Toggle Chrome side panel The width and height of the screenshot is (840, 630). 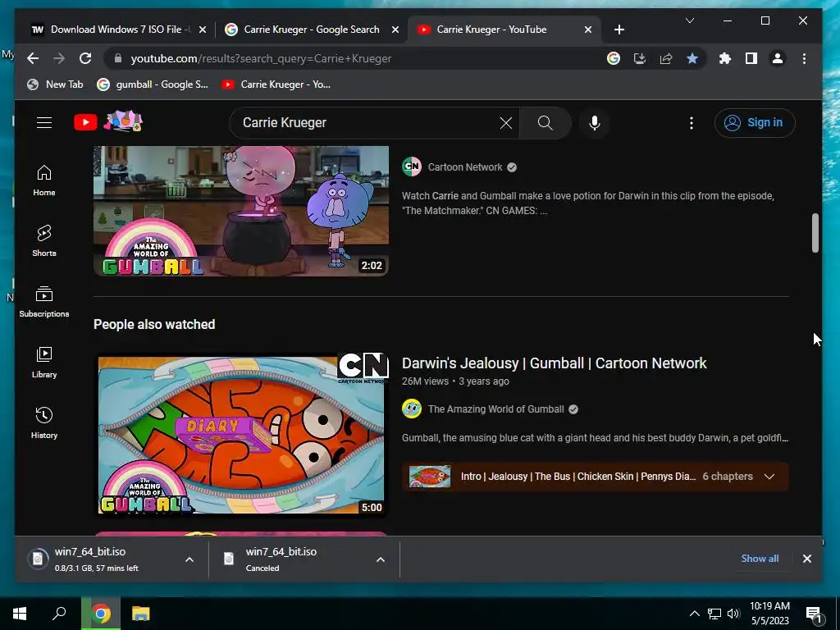[751, 58]
